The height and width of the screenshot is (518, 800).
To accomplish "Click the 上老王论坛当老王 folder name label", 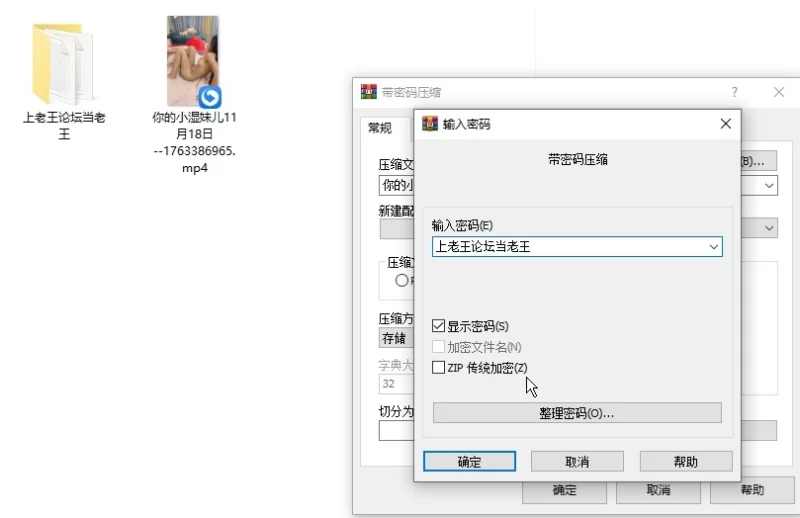I will pos(64,126).
